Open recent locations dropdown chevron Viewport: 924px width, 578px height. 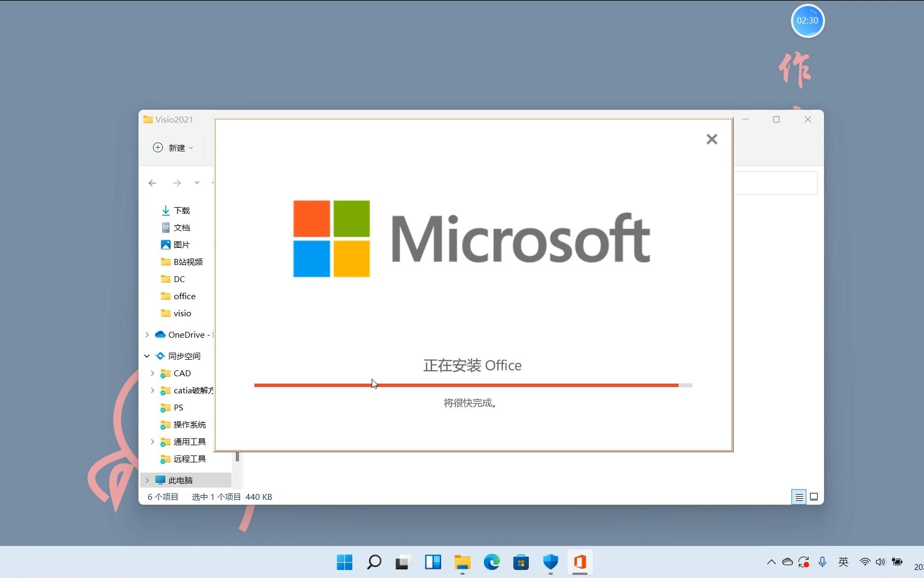[197, 182]
